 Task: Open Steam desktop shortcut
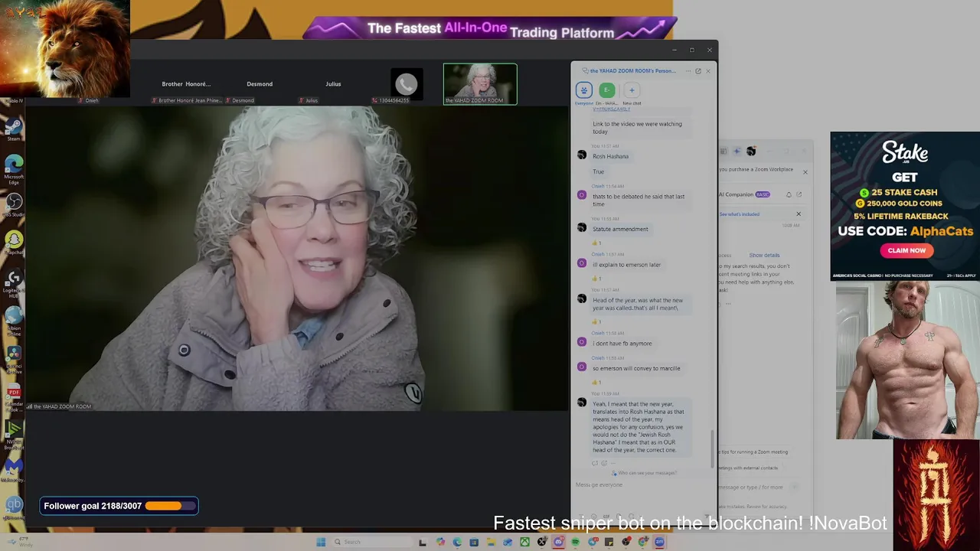click(14, 129)
